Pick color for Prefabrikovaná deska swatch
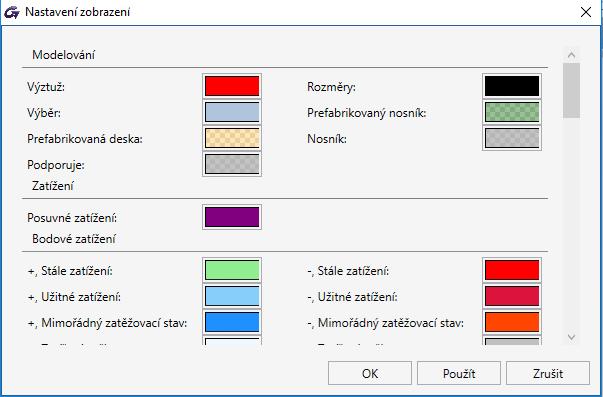This screenshot has width=603, height=397. pyautogui.click(x=232, y=138)
